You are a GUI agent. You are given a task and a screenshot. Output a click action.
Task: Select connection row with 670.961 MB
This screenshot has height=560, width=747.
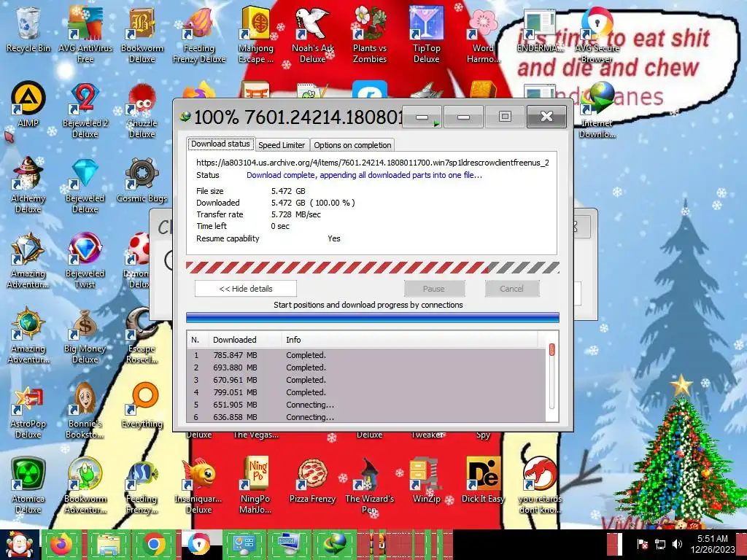click(x=366, y=380)
